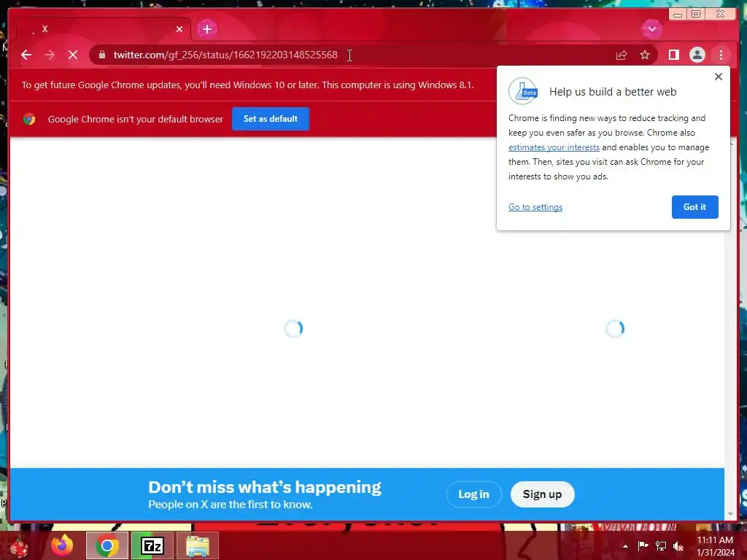This screenshot has width=747, height=560.
Task: Click the Sign up button
Action: [542, 494]
